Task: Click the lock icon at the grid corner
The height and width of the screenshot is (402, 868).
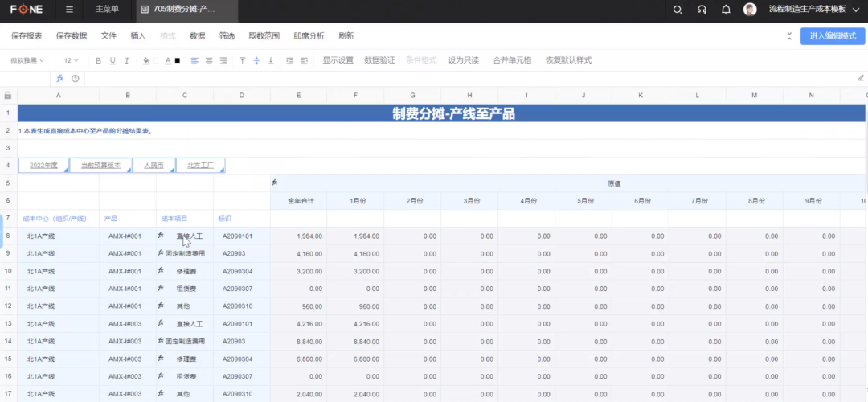Action: [x=8, y=95]
